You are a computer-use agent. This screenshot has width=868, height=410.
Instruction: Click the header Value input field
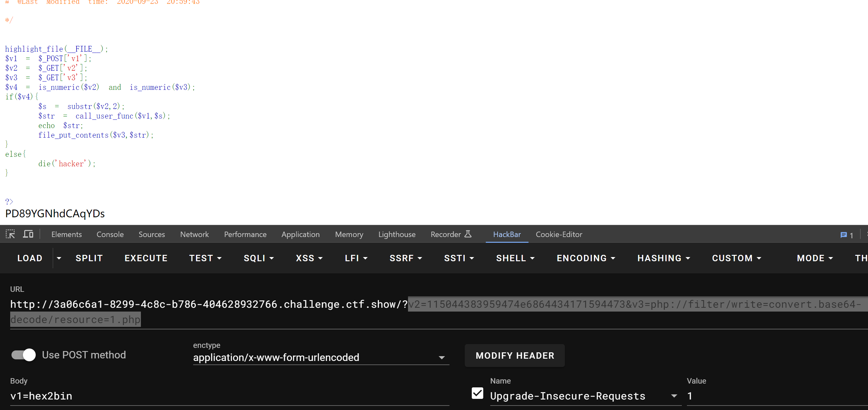click(777, 396)
